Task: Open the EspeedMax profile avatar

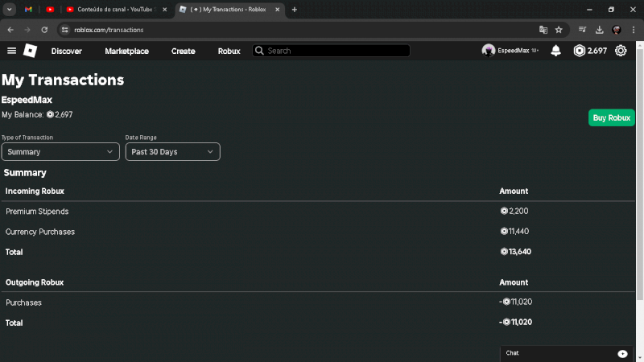Action: [x=489, y=51]
